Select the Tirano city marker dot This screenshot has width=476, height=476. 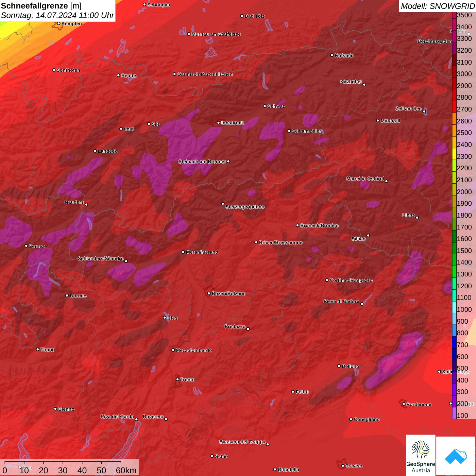pos(38,349)
